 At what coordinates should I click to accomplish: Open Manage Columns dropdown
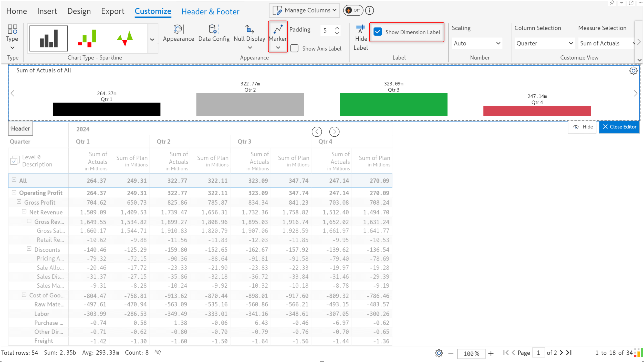click(x=304, y=10)
